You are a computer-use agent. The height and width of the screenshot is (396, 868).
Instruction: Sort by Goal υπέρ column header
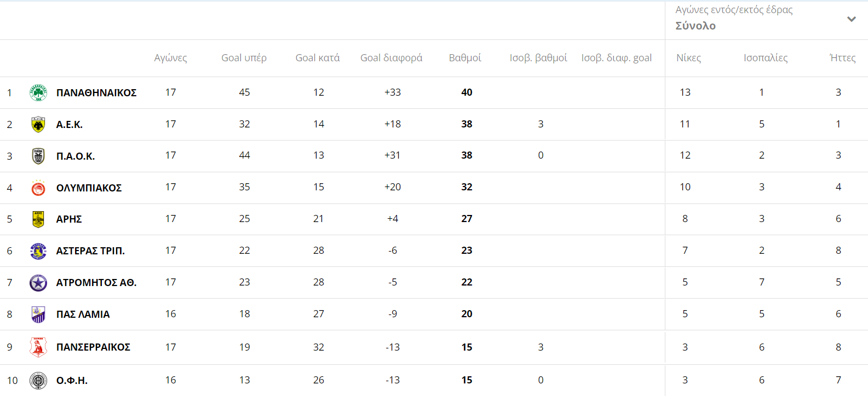pyautogui.click(x=244, y=58)
